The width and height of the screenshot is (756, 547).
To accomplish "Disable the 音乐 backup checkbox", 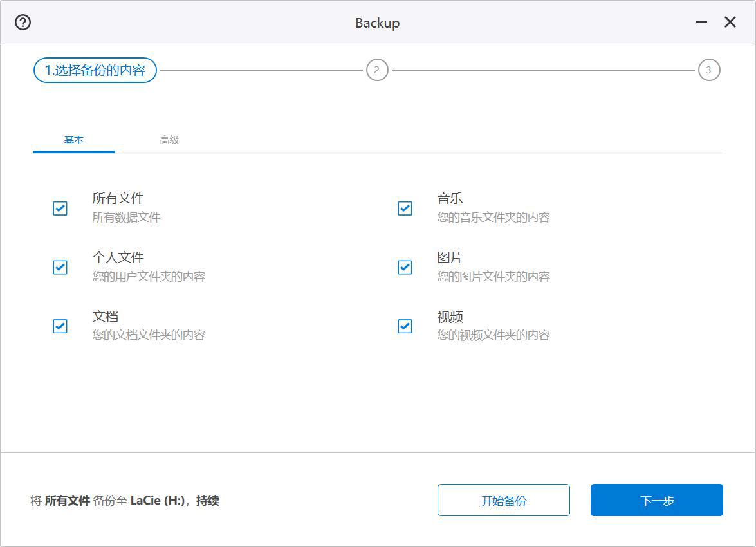I will pos(405,209).
